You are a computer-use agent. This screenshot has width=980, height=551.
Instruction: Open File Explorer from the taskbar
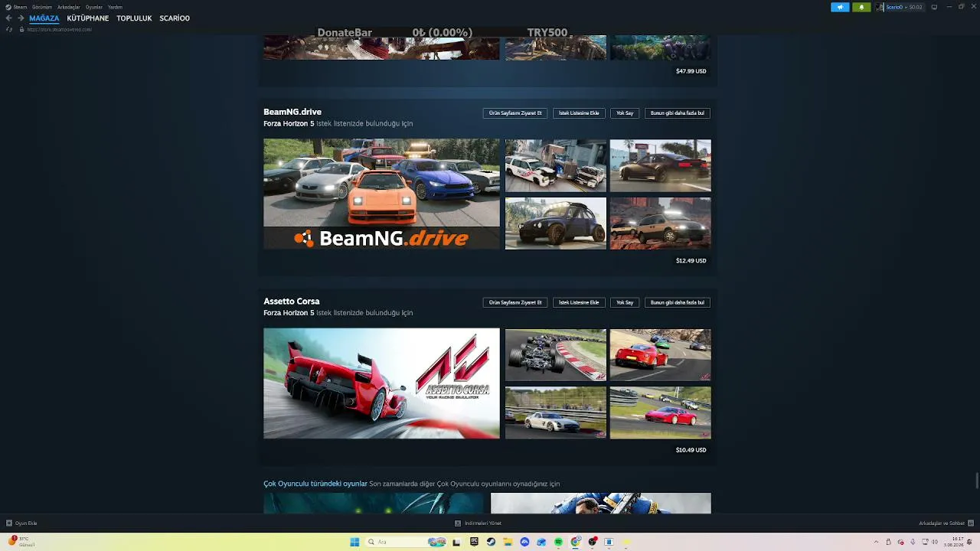(x=508, y=542)
